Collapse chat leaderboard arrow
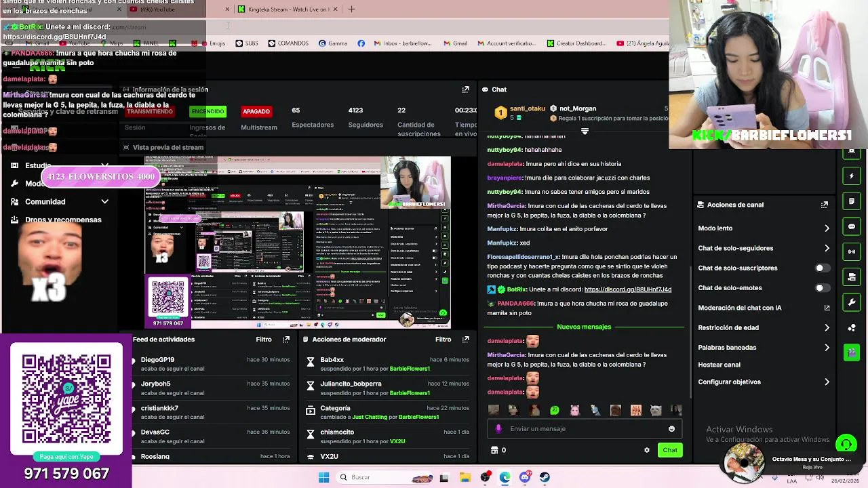Image resolution: width=868 pixels, height=488 pixels. [x=585, y=131]
